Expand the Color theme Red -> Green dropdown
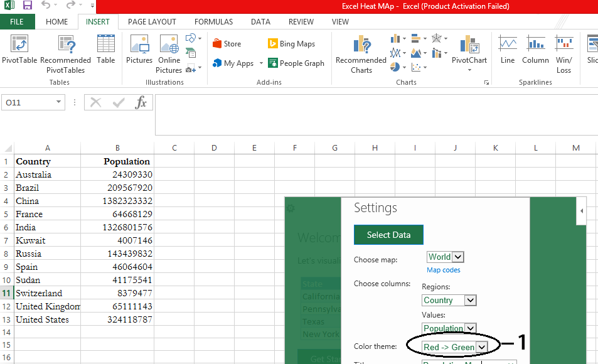Screen dimensions: 598x364 (x=481, y=347)
